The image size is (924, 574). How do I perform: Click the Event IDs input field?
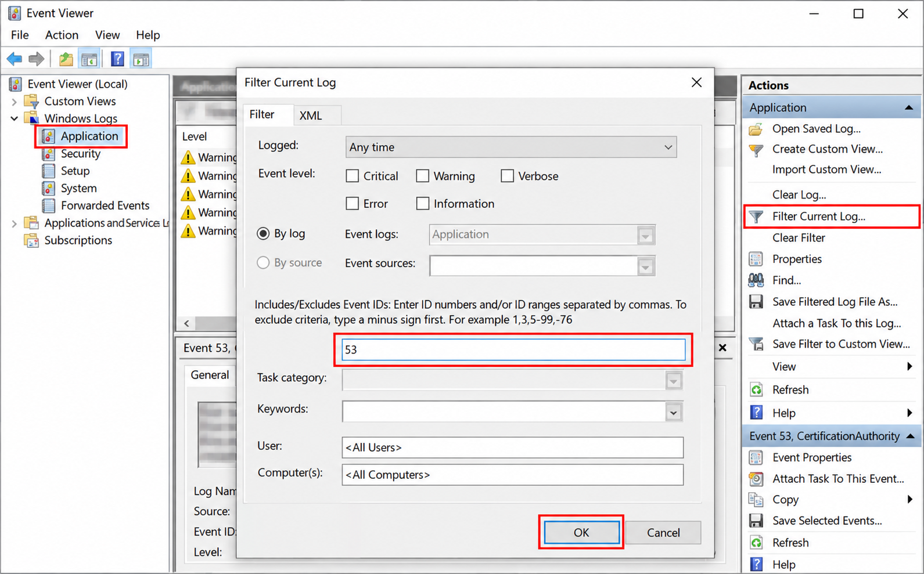coord(513,349)
